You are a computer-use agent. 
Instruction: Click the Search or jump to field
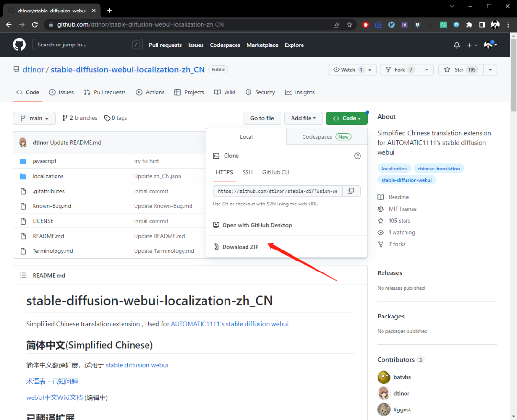88,45
